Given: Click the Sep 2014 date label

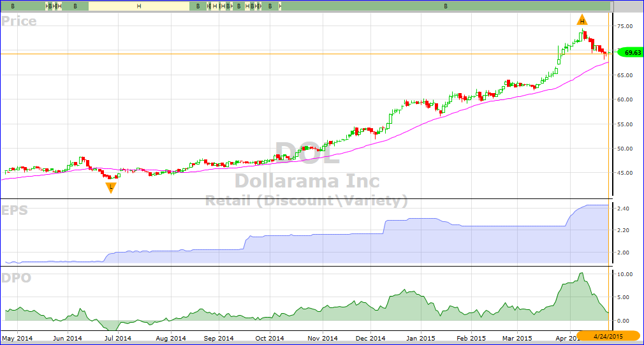Looking at the screenshot, I should pos(219,339).
